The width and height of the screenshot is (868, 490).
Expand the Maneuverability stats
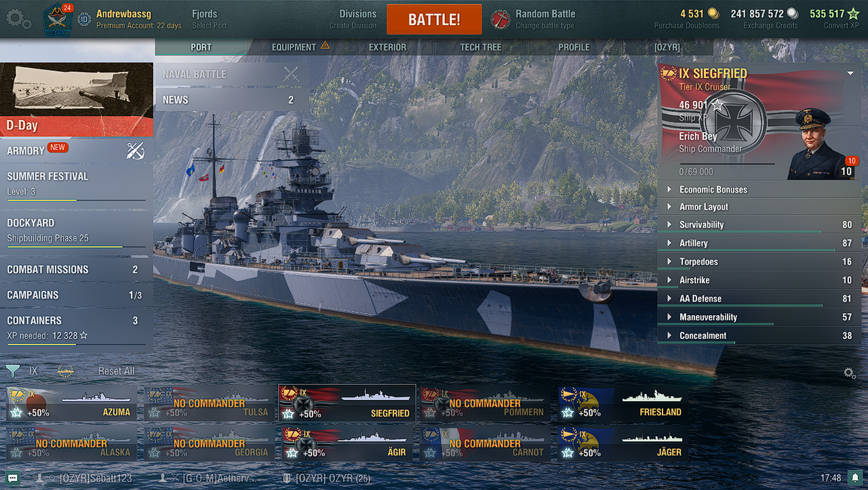[x=759, y=317]
